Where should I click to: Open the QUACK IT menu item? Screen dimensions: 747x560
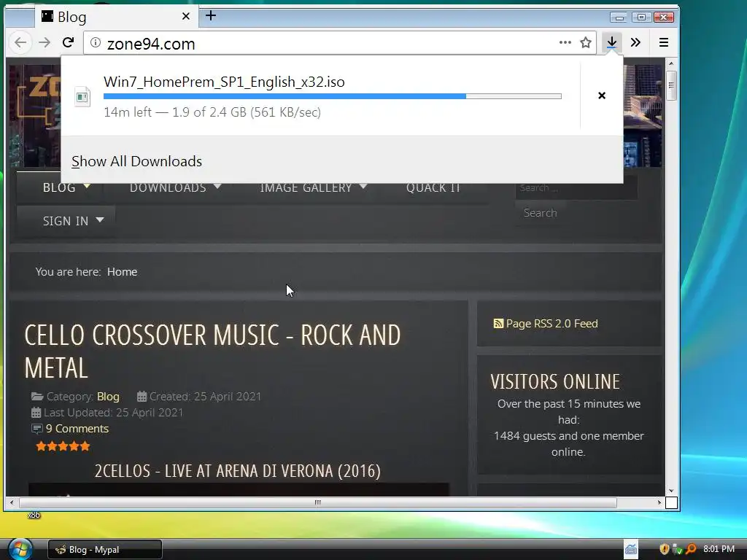pyautogui.click(x=433, y=187)
